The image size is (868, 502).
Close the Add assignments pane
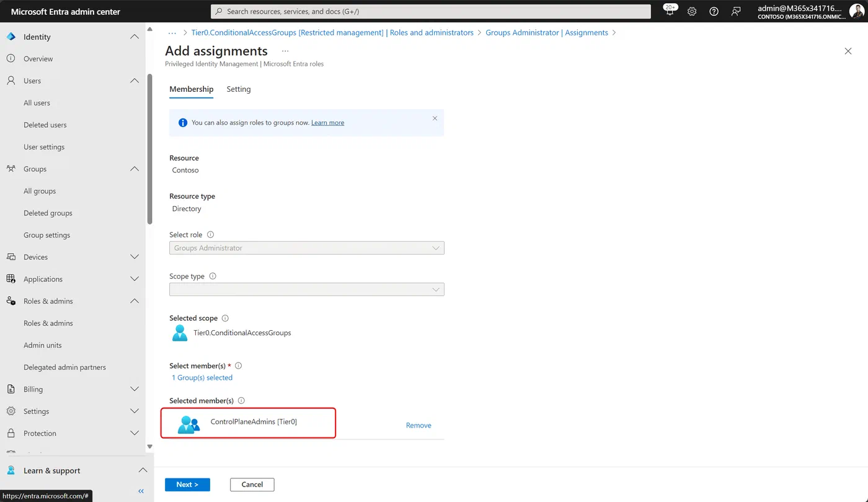[848, 51]
